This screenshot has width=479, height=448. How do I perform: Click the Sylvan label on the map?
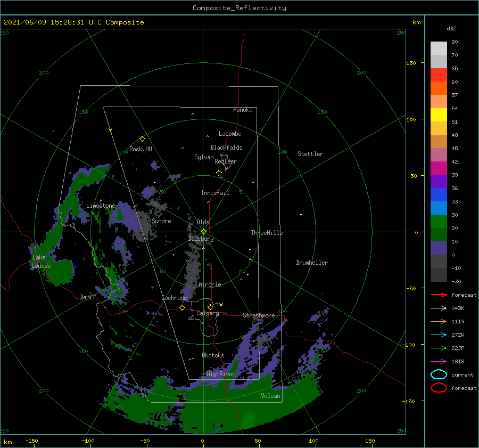coord(204,157)
